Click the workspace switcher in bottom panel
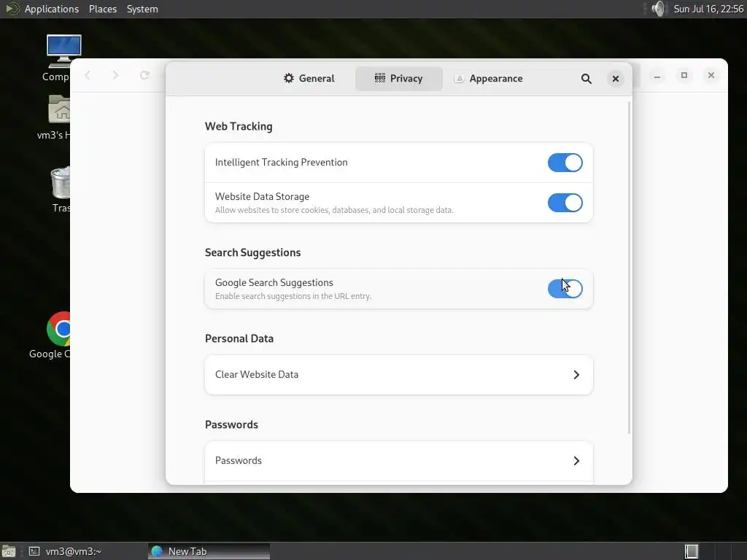Image resolution: width=747 pixels, height=560 pixels. coord(692,551)
